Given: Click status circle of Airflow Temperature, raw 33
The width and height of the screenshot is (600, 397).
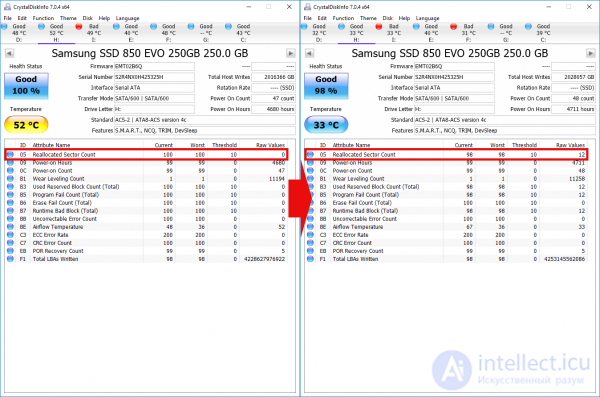Looking at the screenshot, I should [310, 227].
